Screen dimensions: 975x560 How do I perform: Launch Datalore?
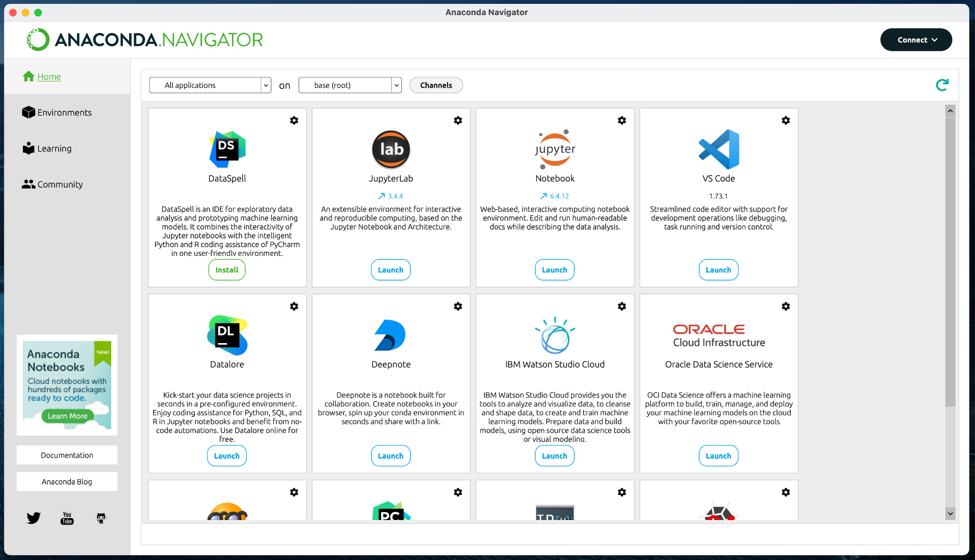click(x=227, y=456)
